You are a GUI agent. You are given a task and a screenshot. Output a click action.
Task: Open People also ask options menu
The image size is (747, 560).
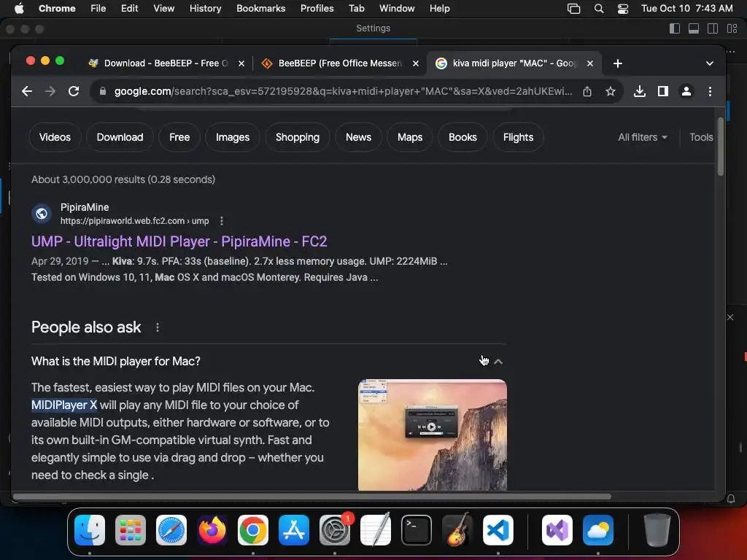158,327
